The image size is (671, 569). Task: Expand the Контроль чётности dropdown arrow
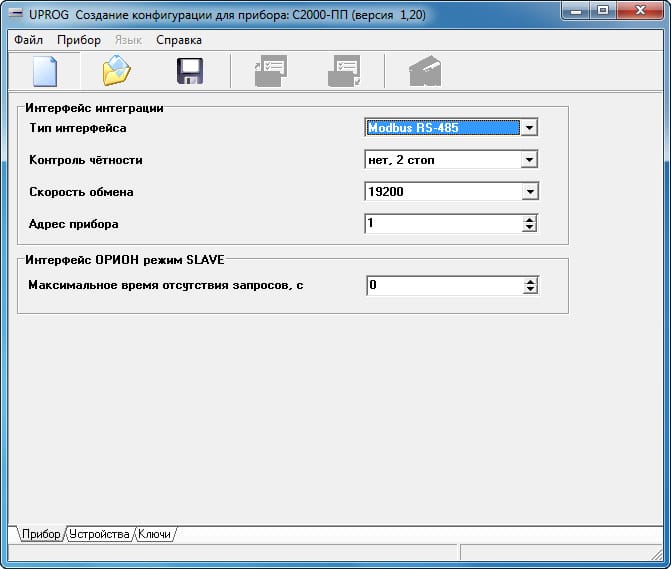(x=529, y=160)
